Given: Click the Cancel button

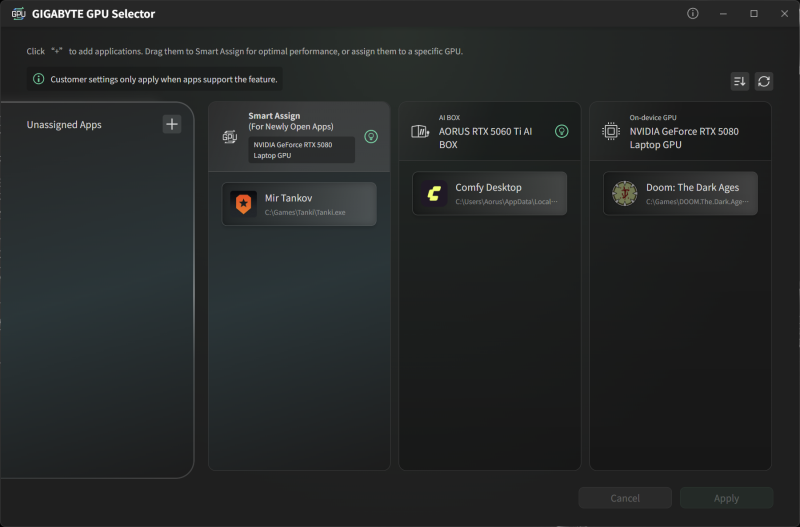Looking at the screenshot, I should [x=625, y=498].
